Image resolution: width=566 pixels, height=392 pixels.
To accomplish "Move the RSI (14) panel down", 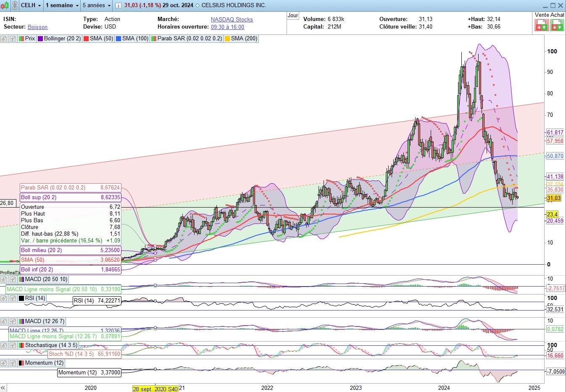I will click(x=4, y=298).
